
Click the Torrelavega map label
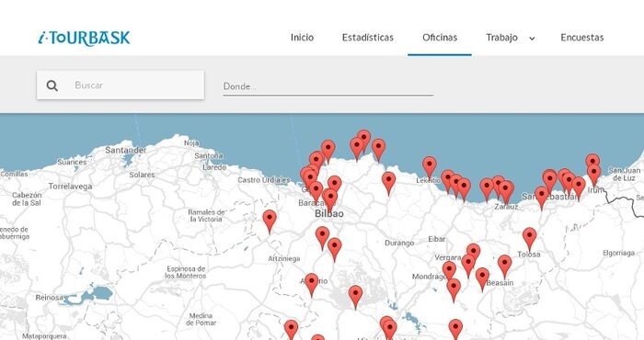(70, 187)
